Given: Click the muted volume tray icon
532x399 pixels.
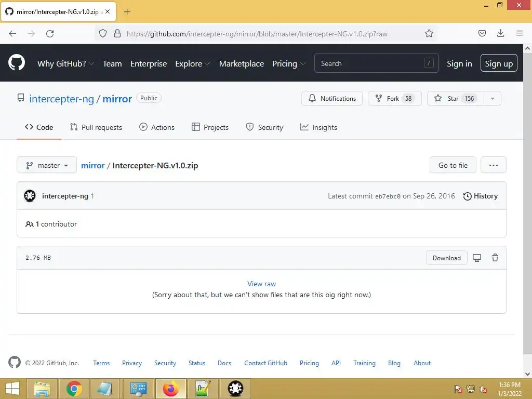Looking at the screenshot, I should pyautogui.click(x=483, y=389).
